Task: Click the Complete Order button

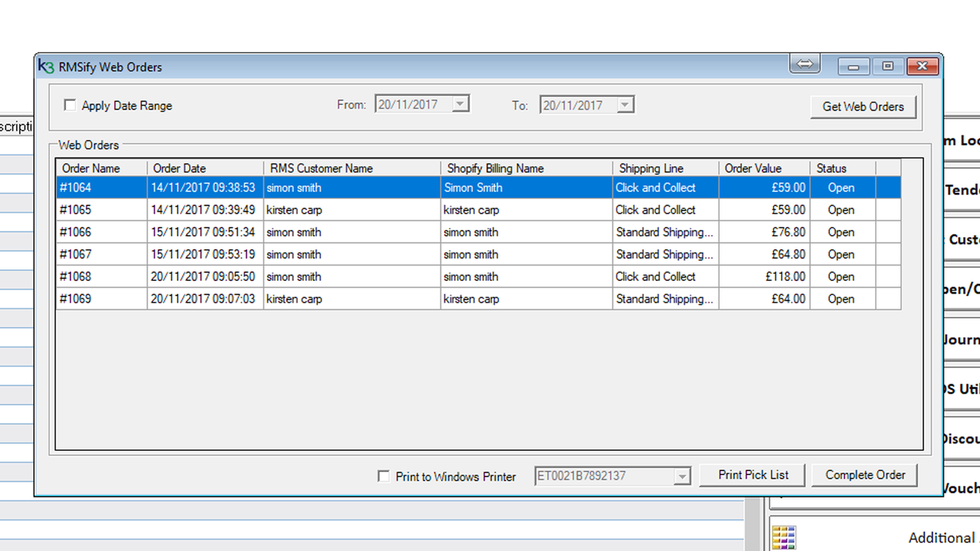Action: (x=865, y=474)
